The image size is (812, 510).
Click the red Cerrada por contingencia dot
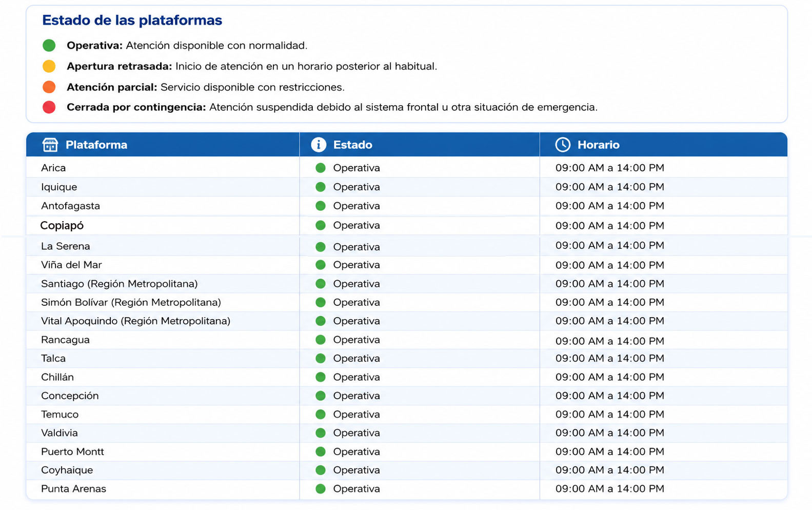[49, 107]
